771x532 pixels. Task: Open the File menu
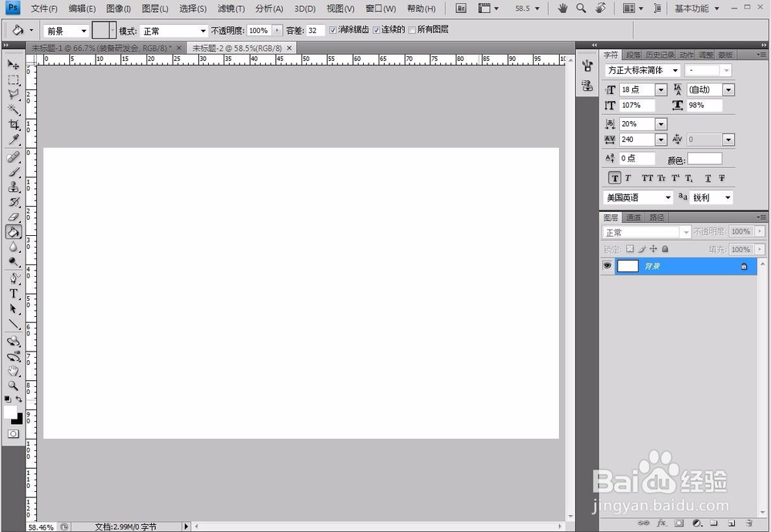44,8
